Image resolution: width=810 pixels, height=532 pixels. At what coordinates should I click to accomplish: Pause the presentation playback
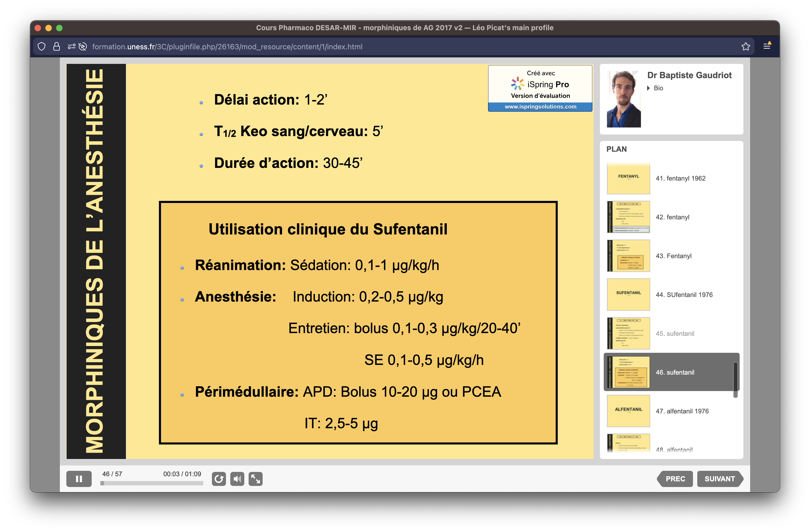(79, 479)
